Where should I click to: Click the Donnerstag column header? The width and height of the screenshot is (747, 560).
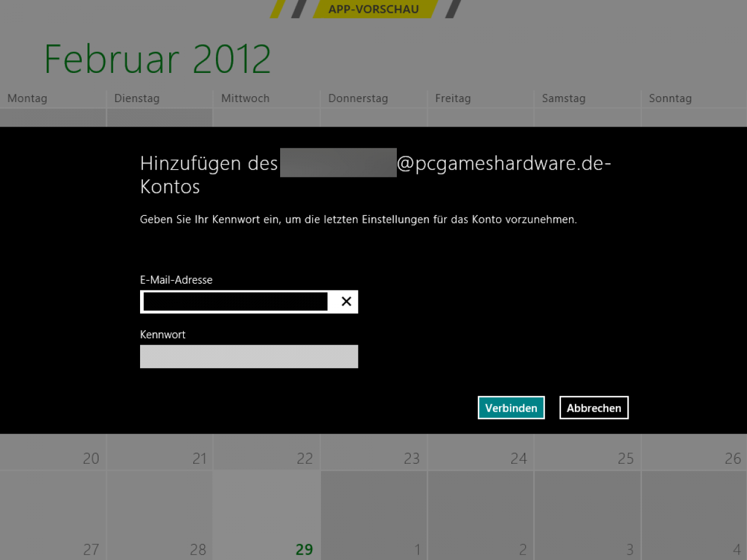tap(358, 99)
